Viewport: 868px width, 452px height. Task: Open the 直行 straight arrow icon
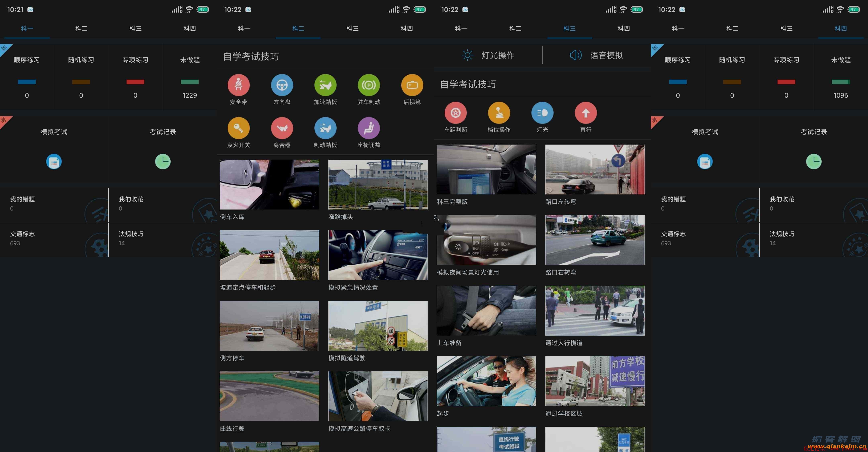pos(586,113)
